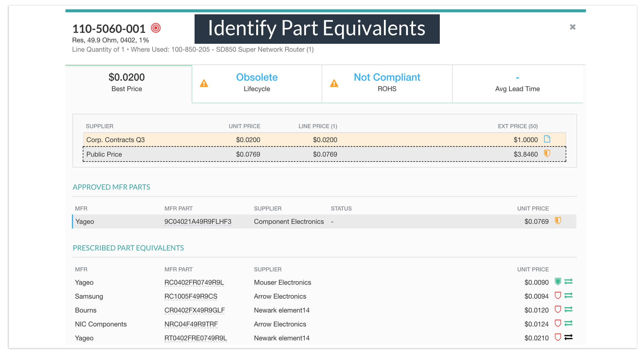Click Arrow Electronics in the Samsung row
644x353 pixels.
[280, 297]
